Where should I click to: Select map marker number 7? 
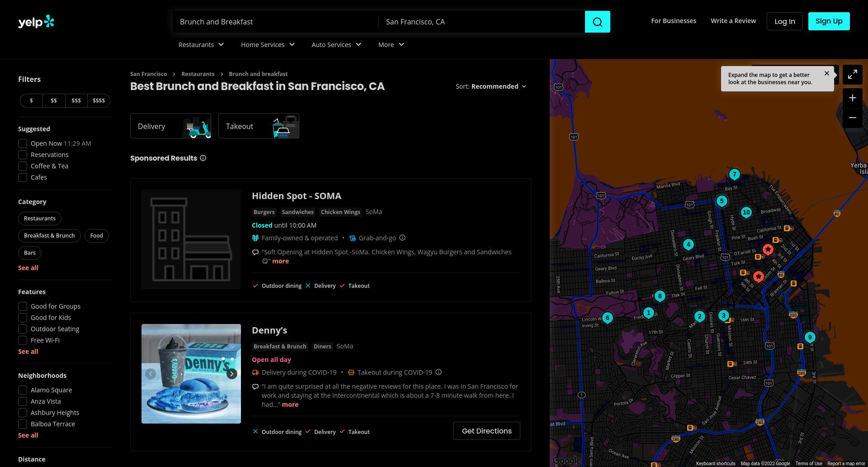pyautogui.click(x=734, y=175)
